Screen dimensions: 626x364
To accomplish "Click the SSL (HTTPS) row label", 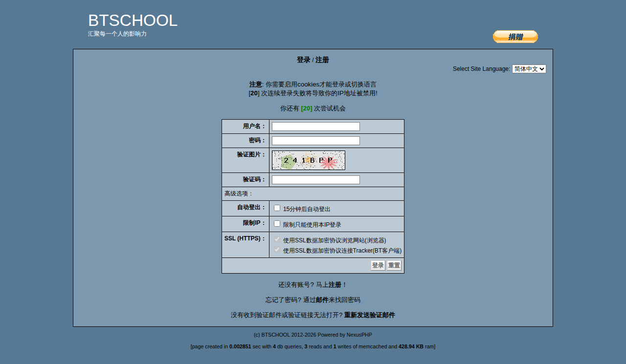I will click(245, 238).
